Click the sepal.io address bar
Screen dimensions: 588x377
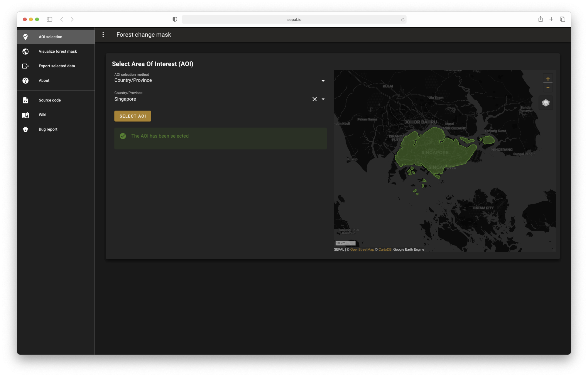pyautogui.click(x=294, y=19)
